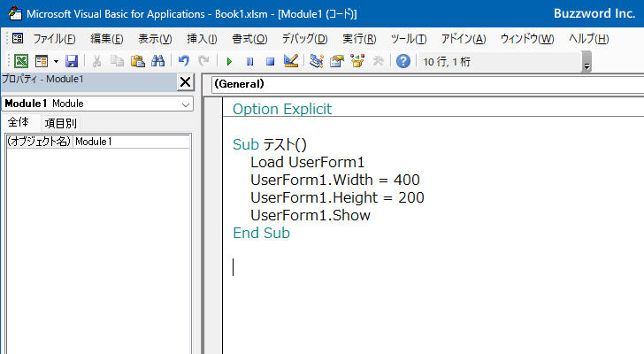Open the Object Browser icon
This screenshot has height=354, width=644.
(357, 61)
